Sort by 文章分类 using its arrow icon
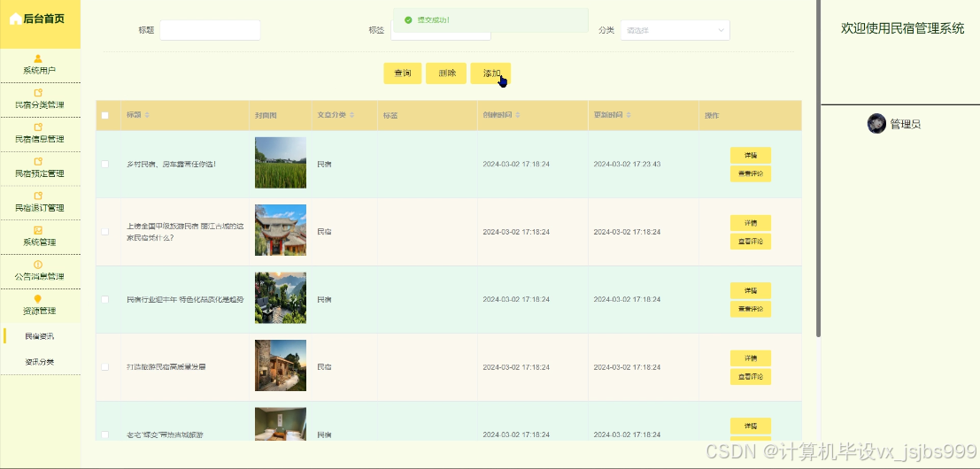The height and width of the screenshot is (469, 980). [x=351, y=115]
